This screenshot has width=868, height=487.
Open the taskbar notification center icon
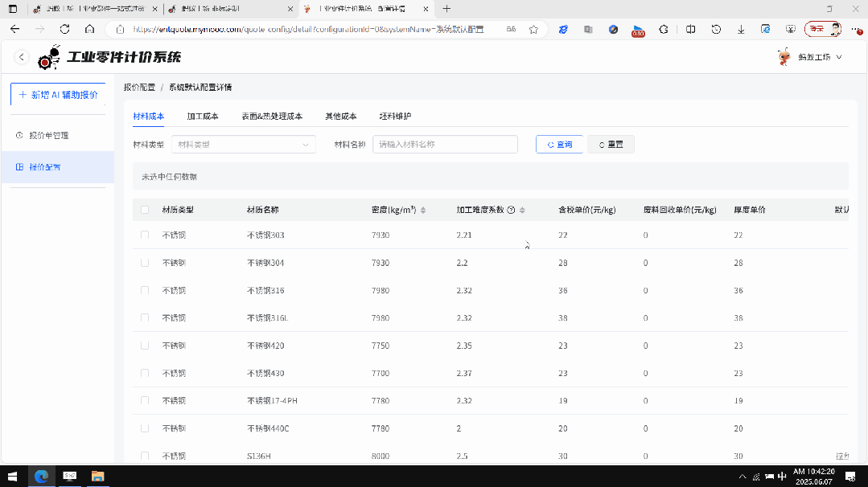pos(851,476)
